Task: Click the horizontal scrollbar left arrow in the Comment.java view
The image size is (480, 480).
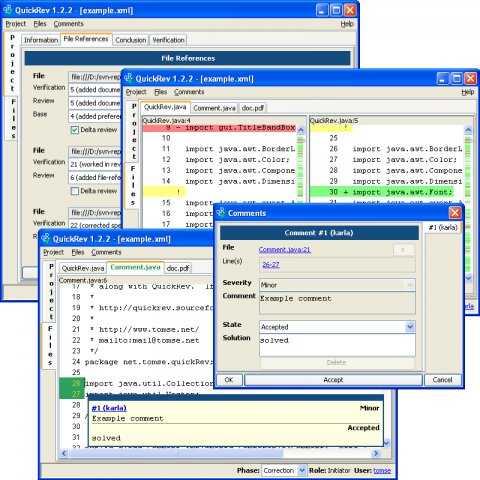Action: pos(64,453)
